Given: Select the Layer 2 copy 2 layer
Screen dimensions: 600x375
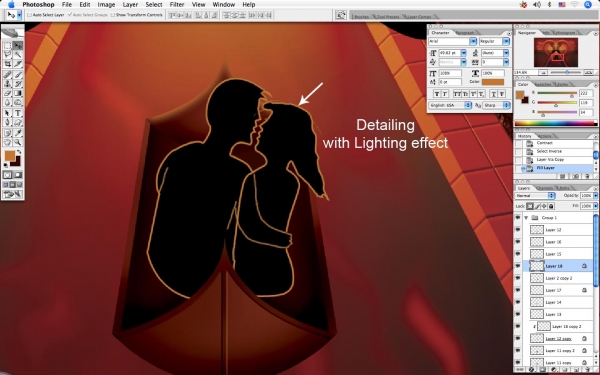Looking at the screenshot, I should (559, 278).
